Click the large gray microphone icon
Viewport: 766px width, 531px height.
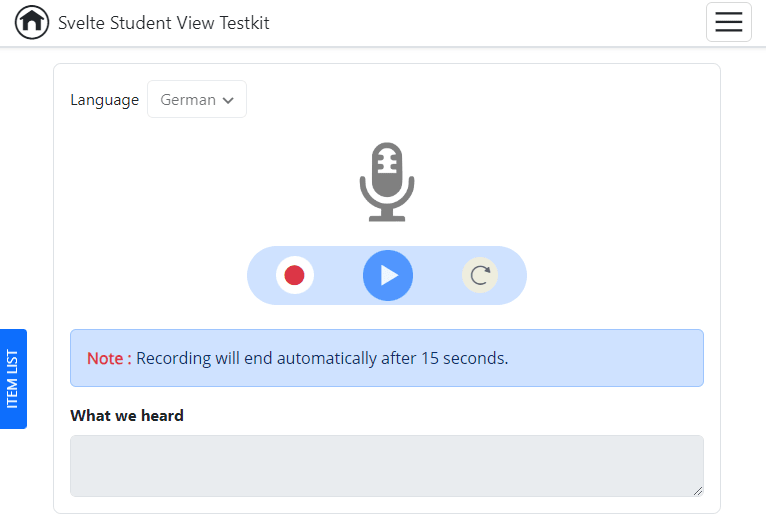click(x=387, y=182)
